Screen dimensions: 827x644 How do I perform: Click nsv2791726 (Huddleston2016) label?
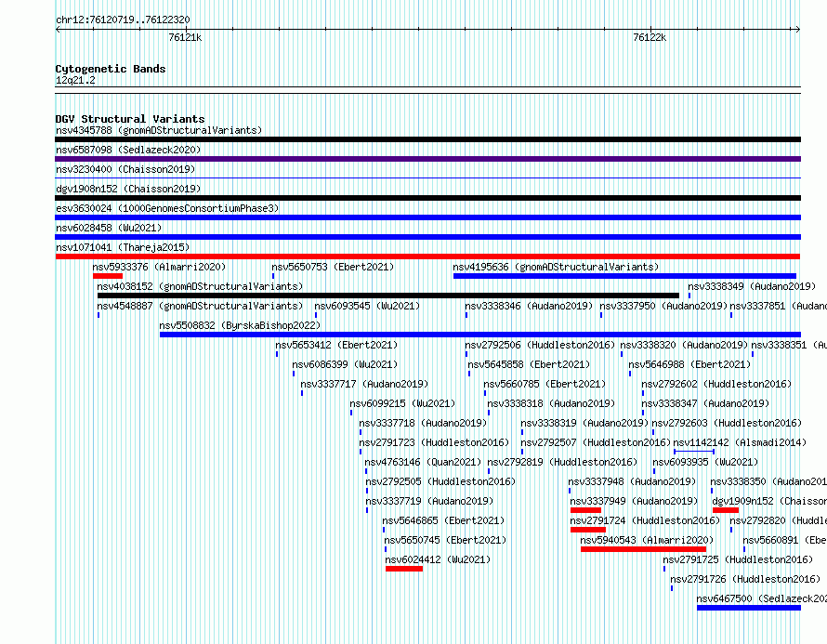pos(745,579)
